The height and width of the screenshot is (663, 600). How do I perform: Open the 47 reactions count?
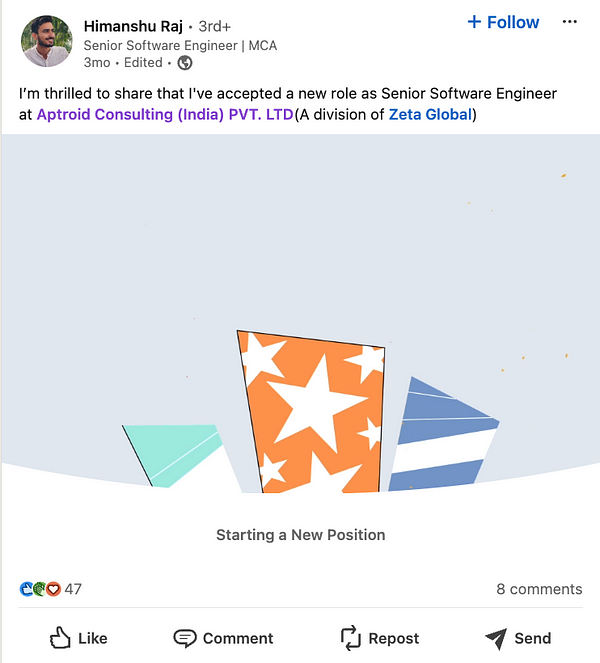pos(73,589)
